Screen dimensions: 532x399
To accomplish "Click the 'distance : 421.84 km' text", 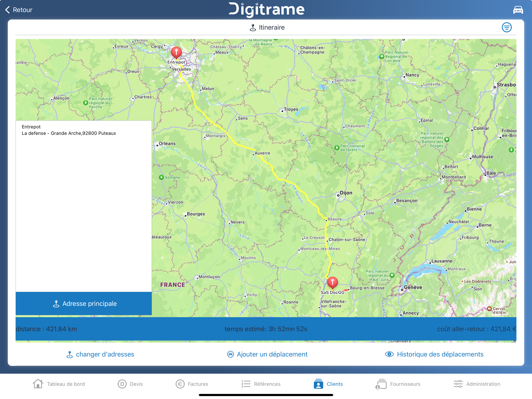I will 46,329.
